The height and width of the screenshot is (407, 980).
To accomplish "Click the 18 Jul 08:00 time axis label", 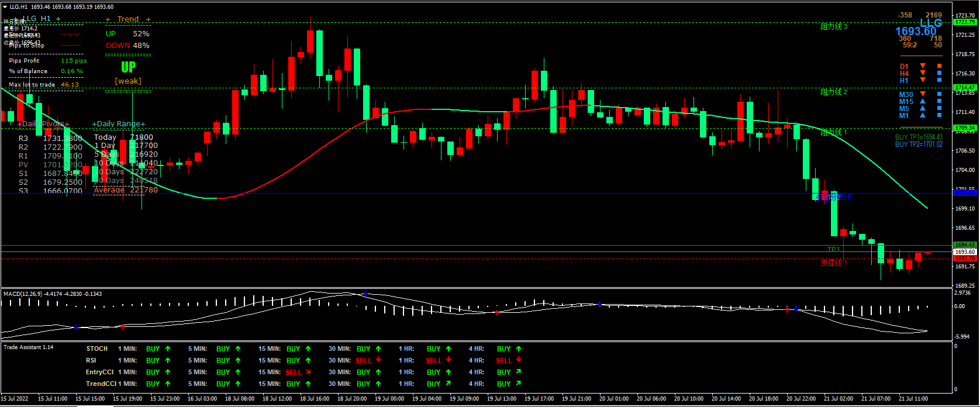I will pyautogui.click(x=240, y=399).
